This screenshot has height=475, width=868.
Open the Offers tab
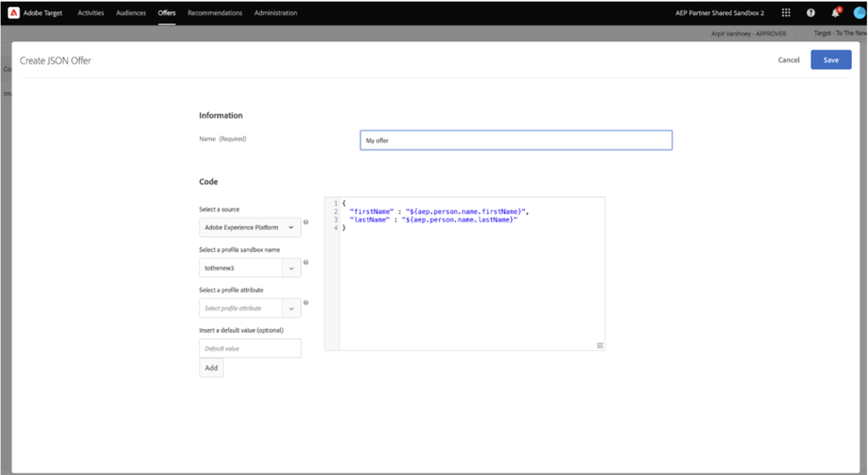167,13
